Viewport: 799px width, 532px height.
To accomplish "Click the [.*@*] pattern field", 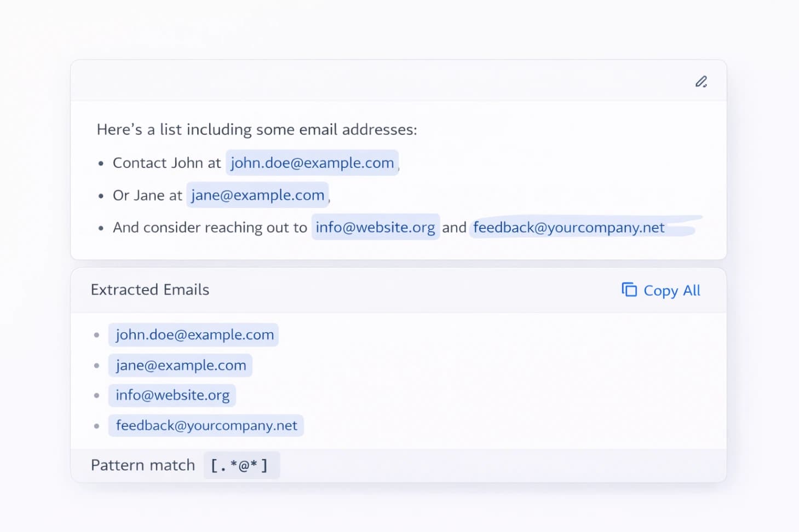I will point(241,465).
